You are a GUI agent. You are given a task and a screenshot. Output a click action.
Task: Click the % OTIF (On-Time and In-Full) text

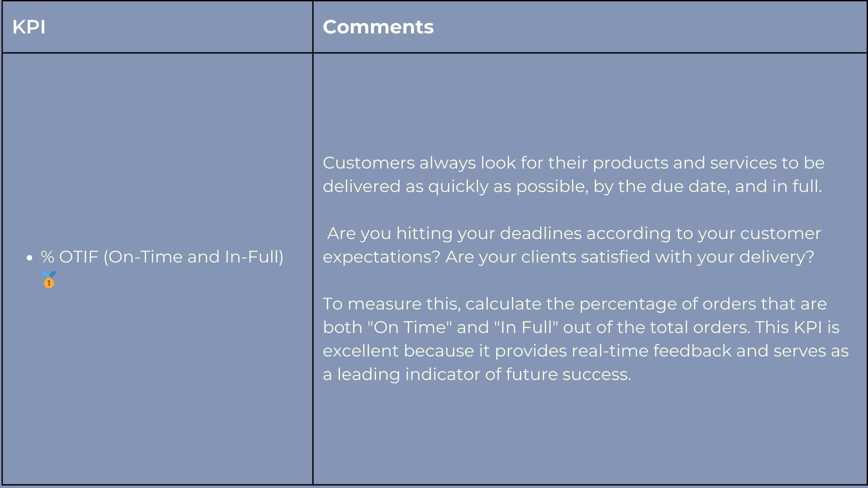coord(162,257)
